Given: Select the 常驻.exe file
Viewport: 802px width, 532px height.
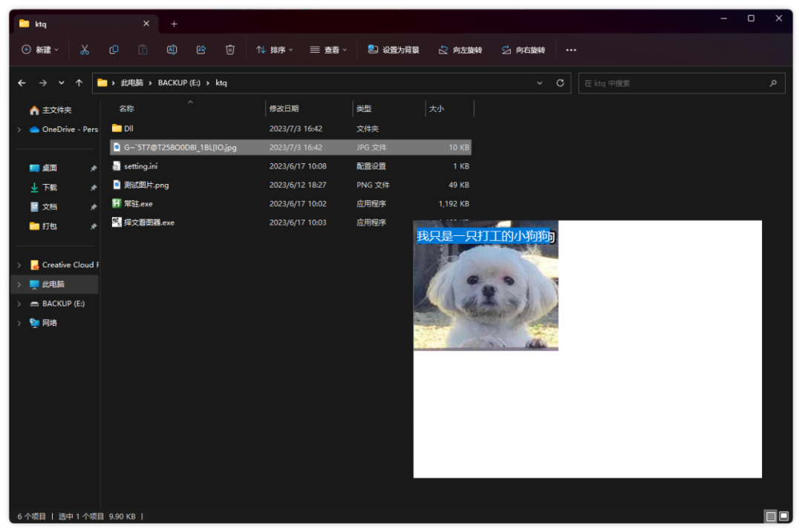Looking at the screenshot, I should coord(290,203).
